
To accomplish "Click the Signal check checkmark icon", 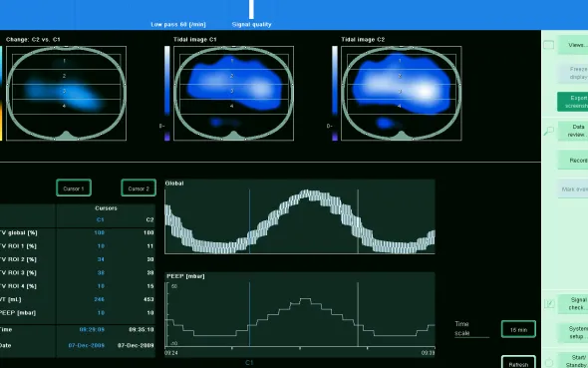I will click(x=549, y=304).
